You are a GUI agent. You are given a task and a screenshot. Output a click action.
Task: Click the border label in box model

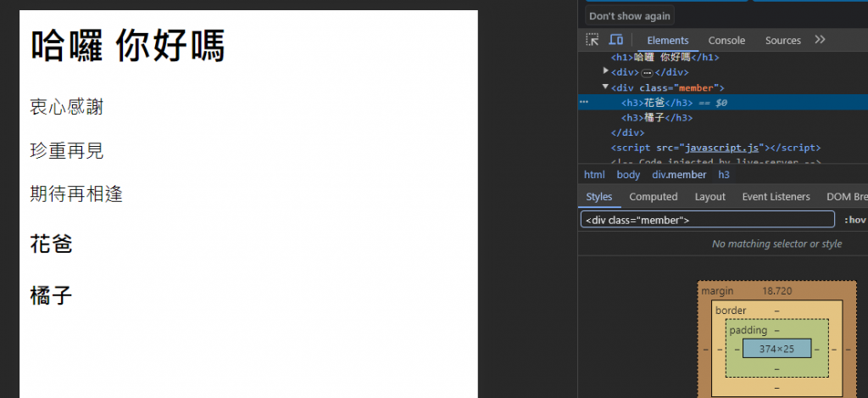731,311
